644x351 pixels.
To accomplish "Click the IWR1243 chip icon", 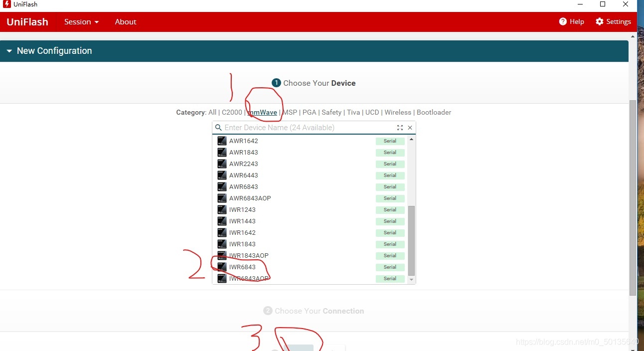I will point(222,210).
